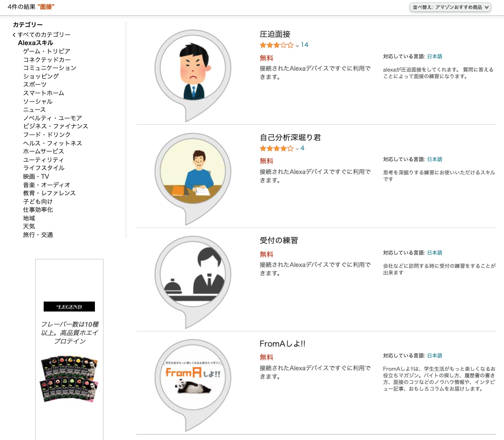
Task: Expand rating chevron next to 14 reviews
Action: (x=297, y=46)
